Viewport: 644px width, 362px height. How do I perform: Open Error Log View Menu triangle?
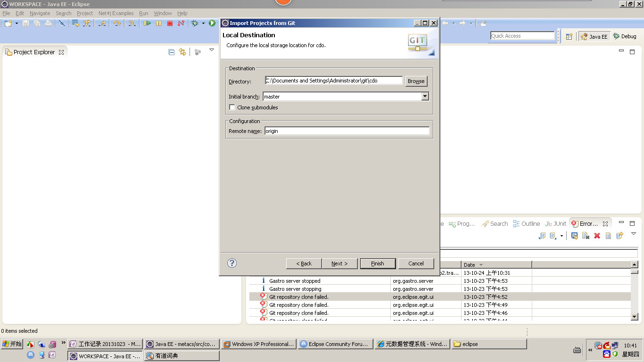[634, 234]
